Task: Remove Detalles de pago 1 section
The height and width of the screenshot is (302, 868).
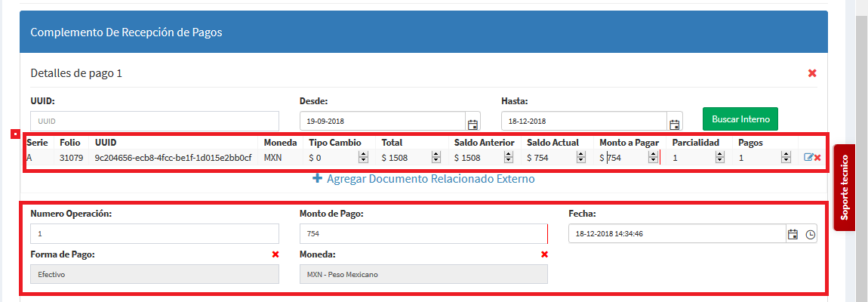Action: (x=812, y=73)
